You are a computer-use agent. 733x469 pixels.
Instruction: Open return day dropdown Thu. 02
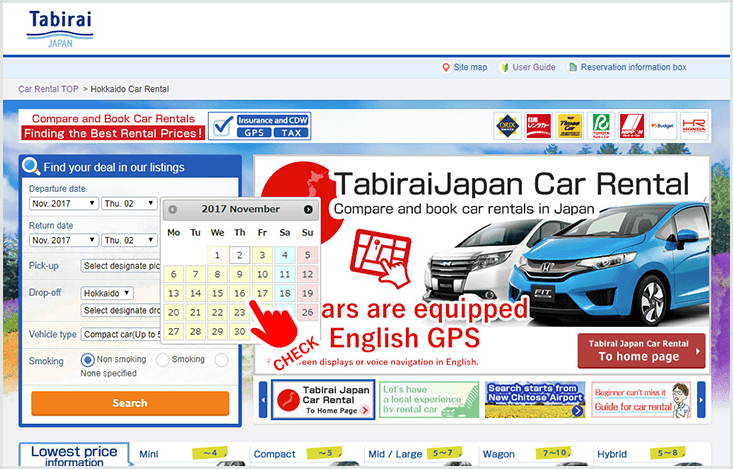click(129, 240)
